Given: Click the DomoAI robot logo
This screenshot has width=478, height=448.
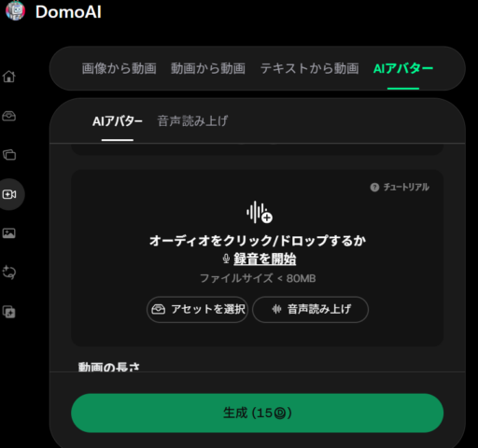Looking at the screenshot, I should pos(15,11).
